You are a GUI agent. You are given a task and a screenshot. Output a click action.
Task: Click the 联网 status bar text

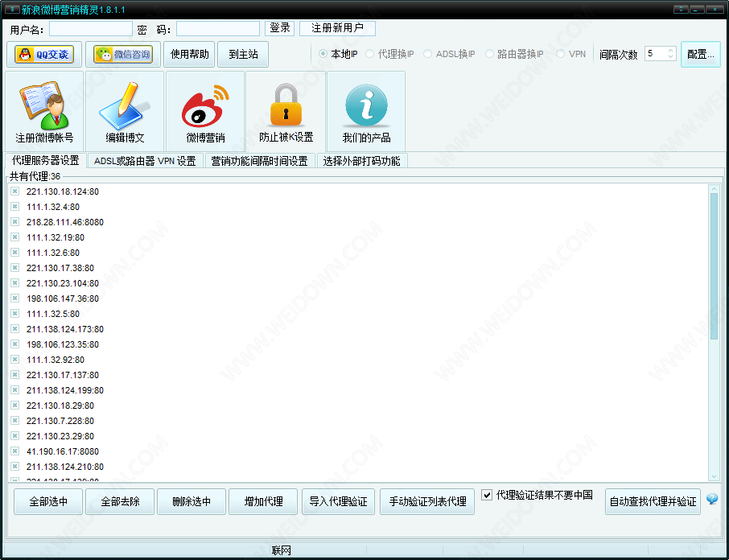[x=282, y=550]
